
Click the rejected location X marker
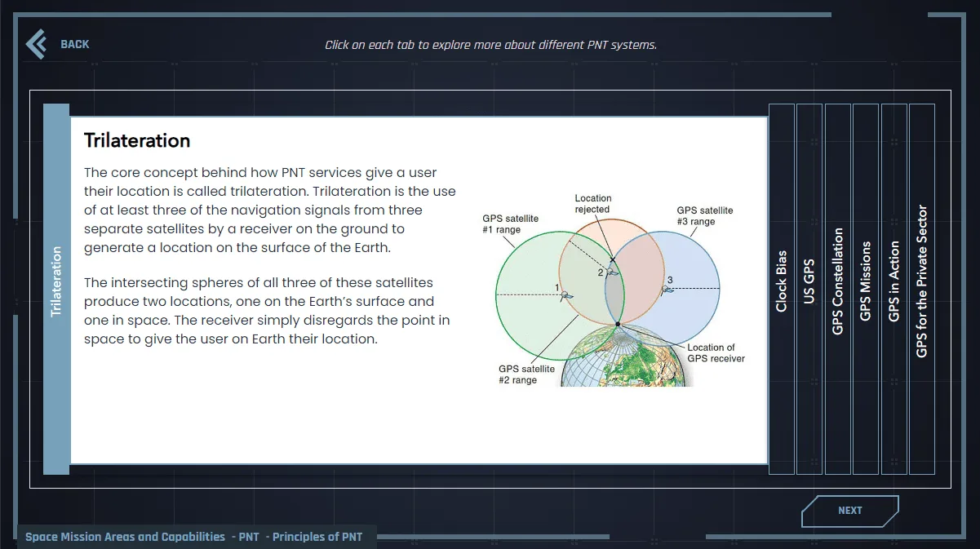(613, 259)
